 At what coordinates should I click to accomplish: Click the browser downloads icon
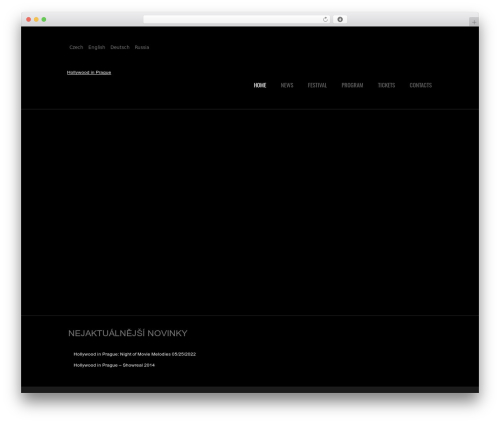[340, 19]
